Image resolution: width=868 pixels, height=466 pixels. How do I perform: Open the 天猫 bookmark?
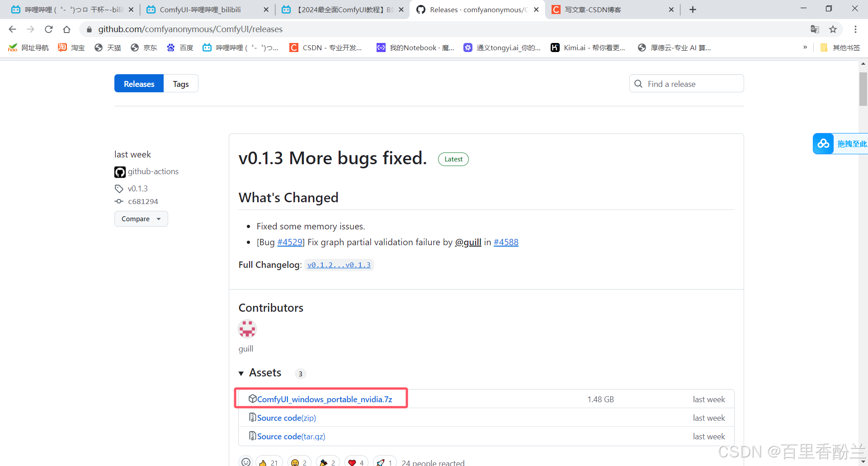tap(108, 48)
